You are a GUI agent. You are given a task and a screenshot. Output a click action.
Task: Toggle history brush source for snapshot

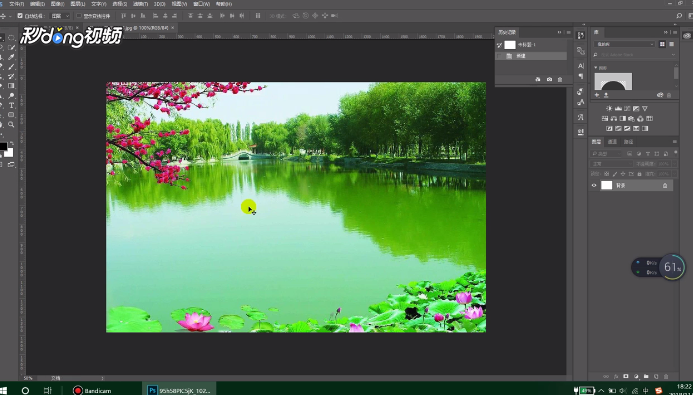pyautogui.click(x=499, y=45)
